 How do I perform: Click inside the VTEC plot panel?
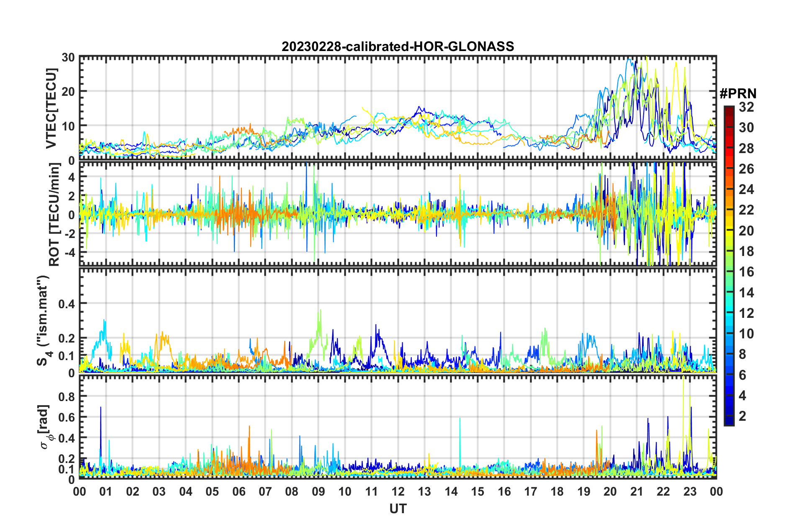tap(398, 108)
